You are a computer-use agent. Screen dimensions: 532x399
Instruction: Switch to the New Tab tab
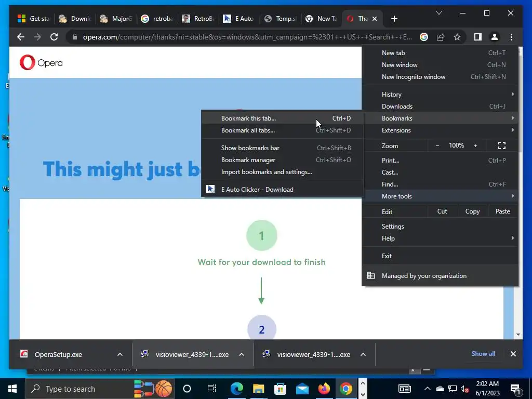(x=322, y=19)
